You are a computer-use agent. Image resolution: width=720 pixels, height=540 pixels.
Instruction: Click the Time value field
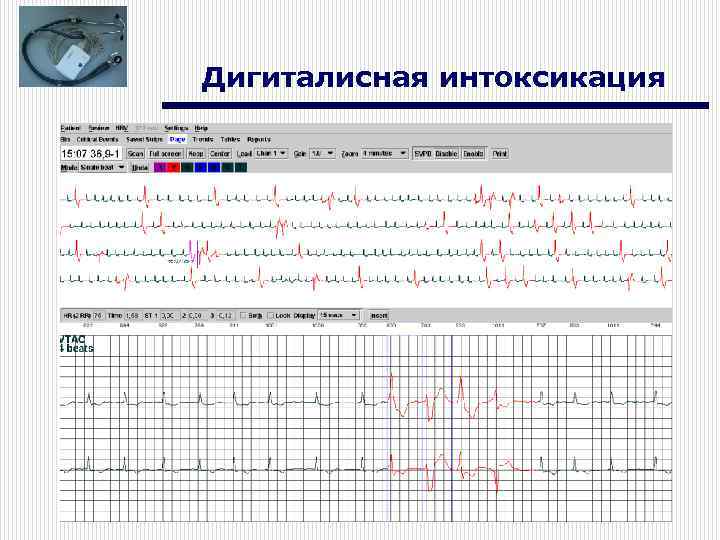pos(132,315)
